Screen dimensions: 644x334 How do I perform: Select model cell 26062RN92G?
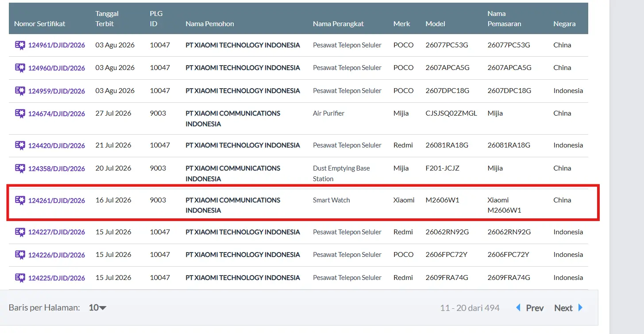click(x=447, y=232)
